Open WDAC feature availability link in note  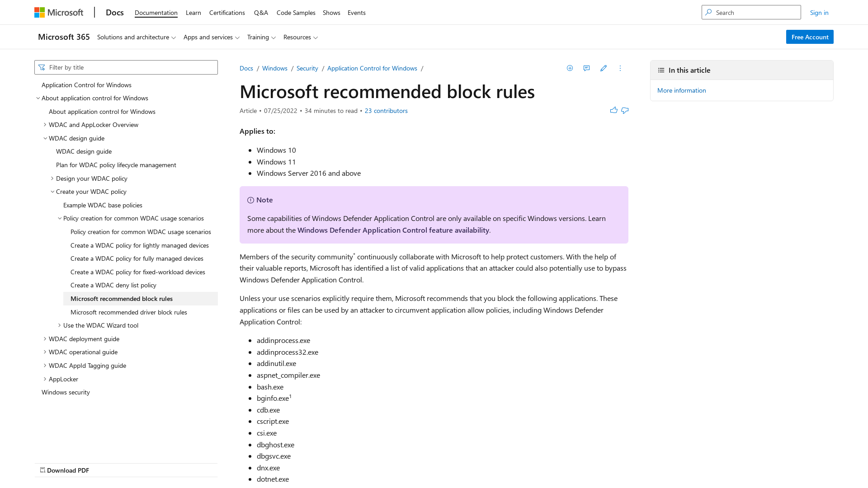point(393,230)
